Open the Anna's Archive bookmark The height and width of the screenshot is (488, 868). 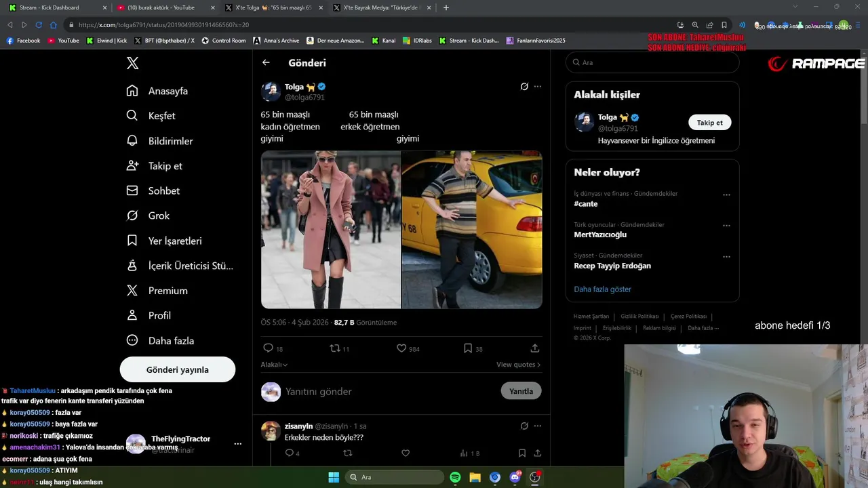[x=276, y=41]
